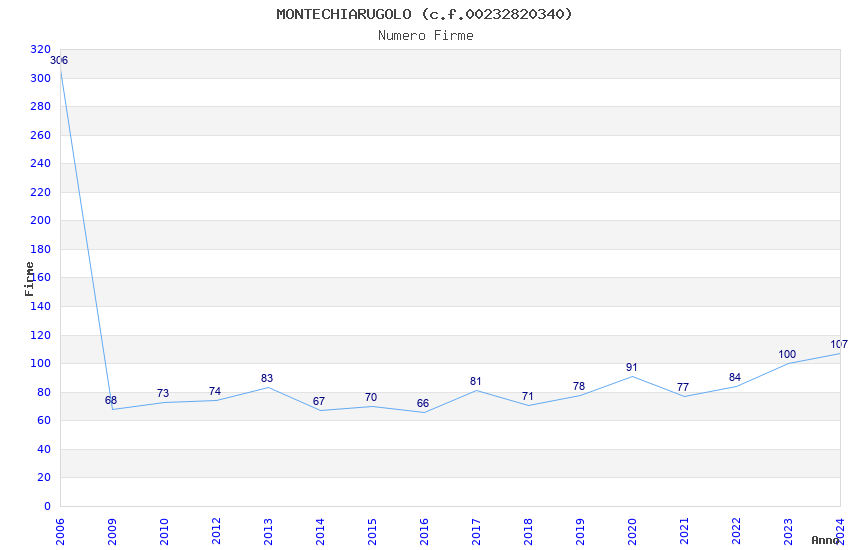Click y-axis tick value 200
The image size is (850, 550).
point(41,220)
